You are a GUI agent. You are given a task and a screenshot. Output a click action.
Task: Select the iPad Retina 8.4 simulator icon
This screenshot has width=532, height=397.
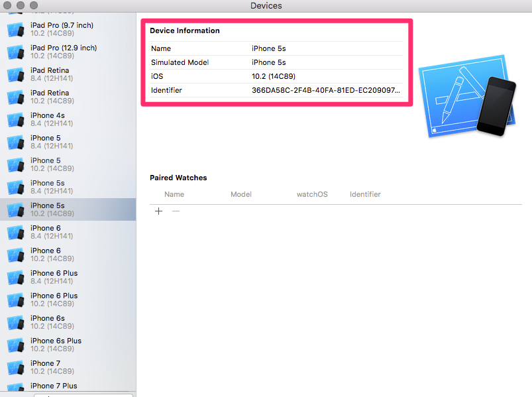click(16, 75)
